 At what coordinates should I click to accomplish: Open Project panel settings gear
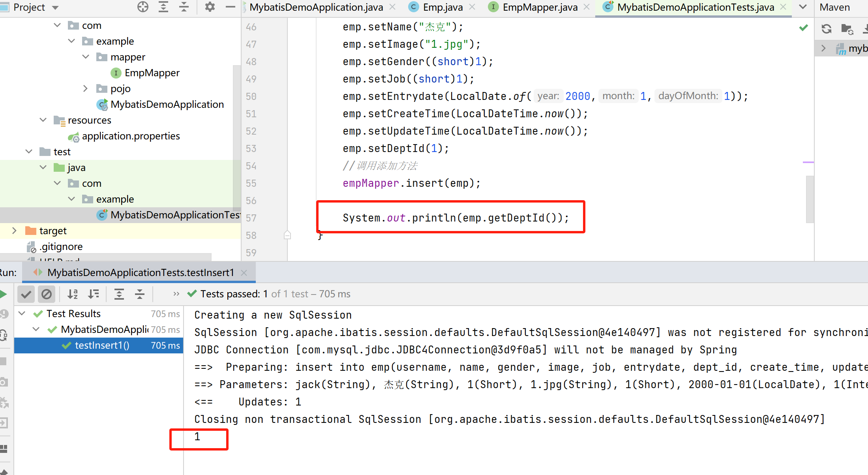(x=210, y=7)
